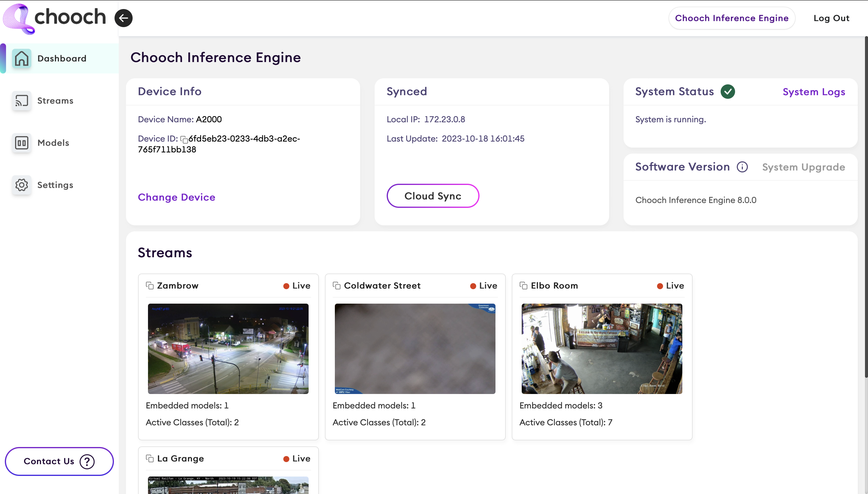Click 'Chooch Inference Engine 8.0.0' version text
Screen dimensions: 868x494
(696, 200)
